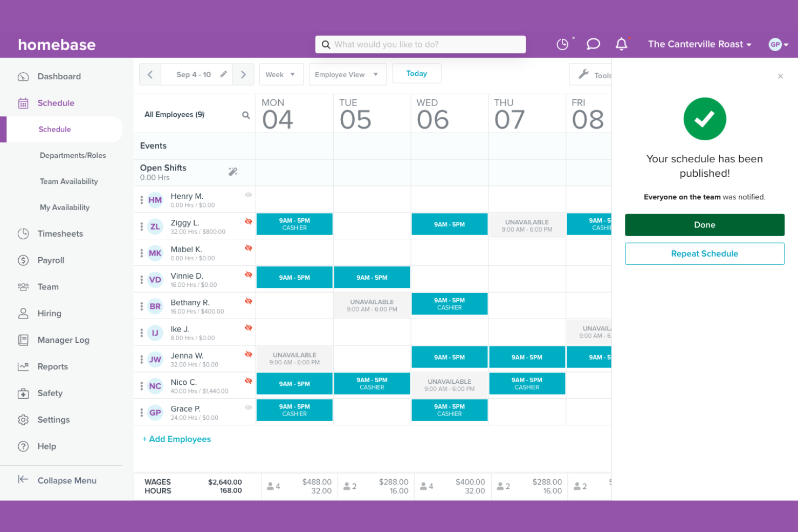Open Timesheets from the sidebar
Viewport: 798px width, 532px height.
click(60, 233)
